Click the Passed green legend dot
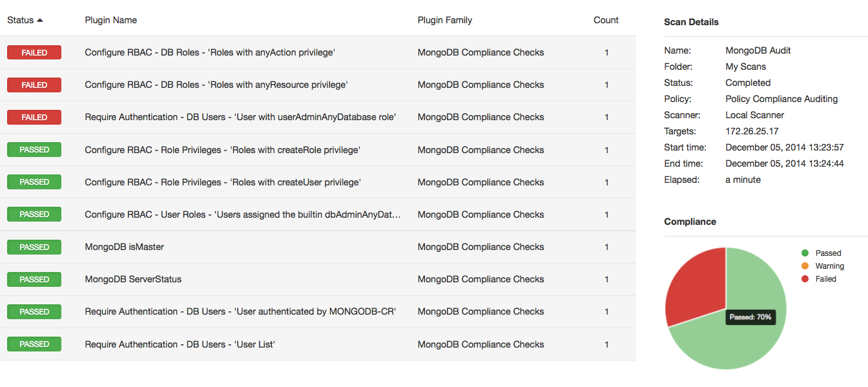This screenshot has width=868, height=387. (x=805, y=253)
